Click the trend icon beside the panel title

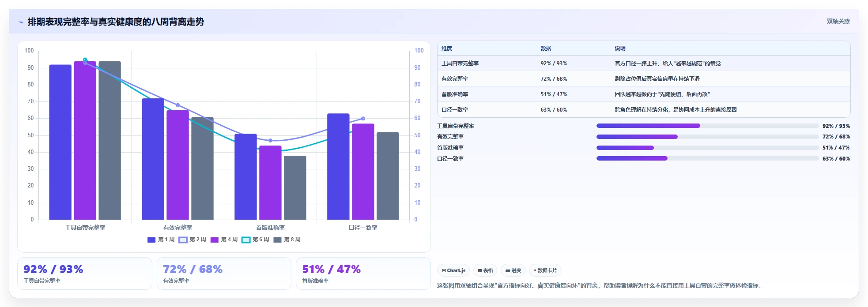(x=21, y=22)
